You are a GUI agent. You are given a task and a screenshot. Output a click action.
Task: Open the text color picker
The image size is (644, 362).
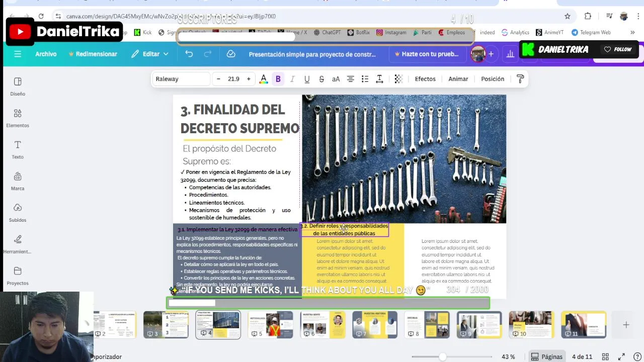pos(263,79)
